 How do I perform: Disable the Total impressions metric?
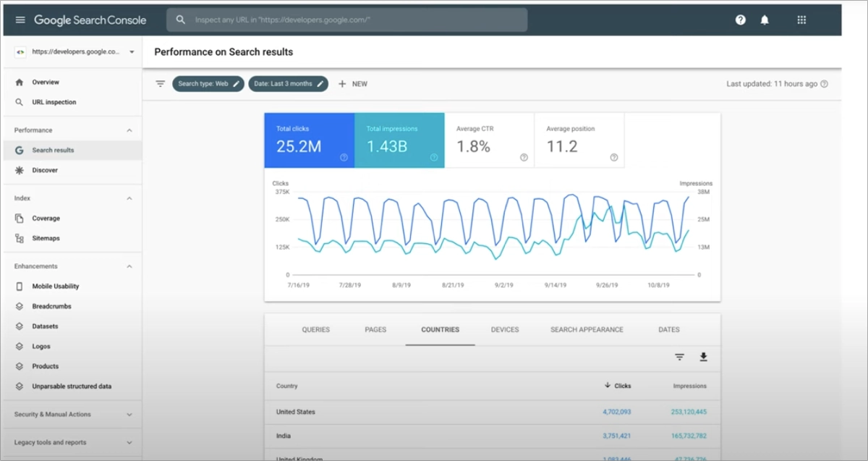(x=399, y=140)
